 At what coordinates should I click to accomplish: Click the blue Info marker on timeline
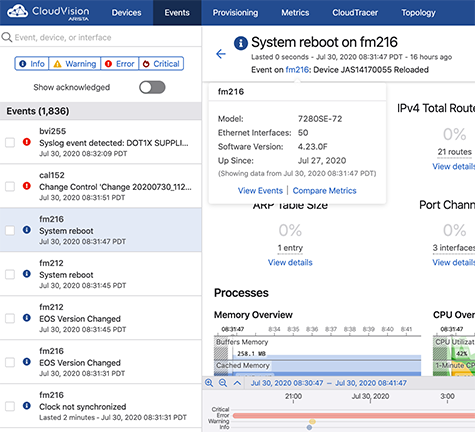point(309,427)
